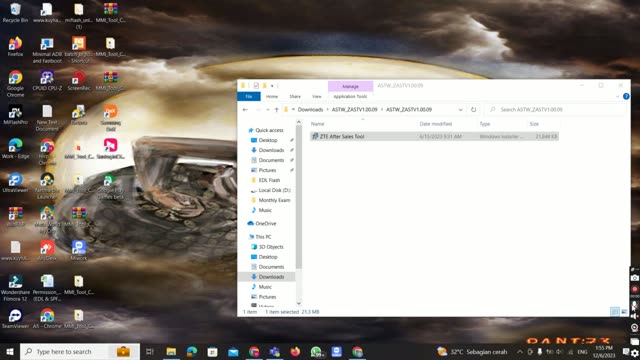This screenshot has width=640, height=360.
Task: Open Microsoft Store from the taskbar
Action: (212, 351)
